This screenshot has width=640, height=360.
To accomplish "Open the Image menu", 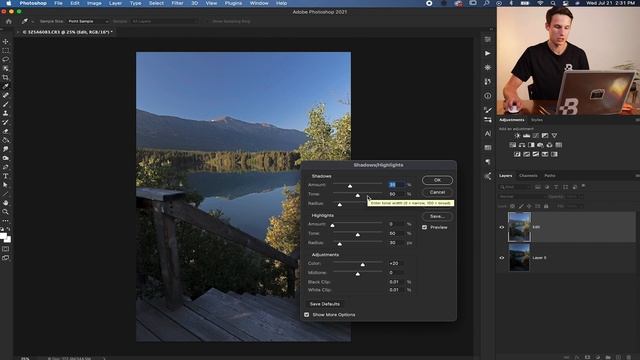I will (94, 3).
